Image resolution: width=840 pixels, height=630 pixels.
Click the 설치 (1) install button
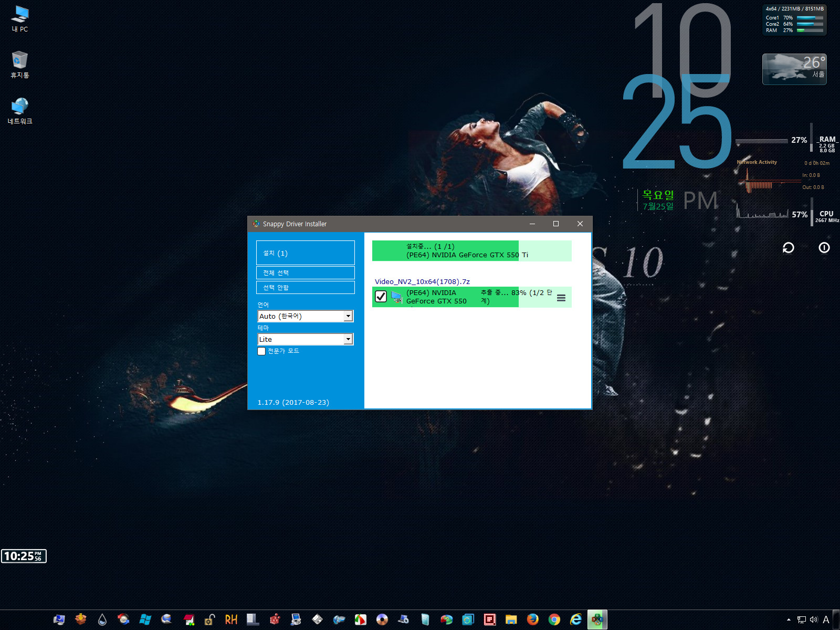pyautogui.click(x=305, y=253)
